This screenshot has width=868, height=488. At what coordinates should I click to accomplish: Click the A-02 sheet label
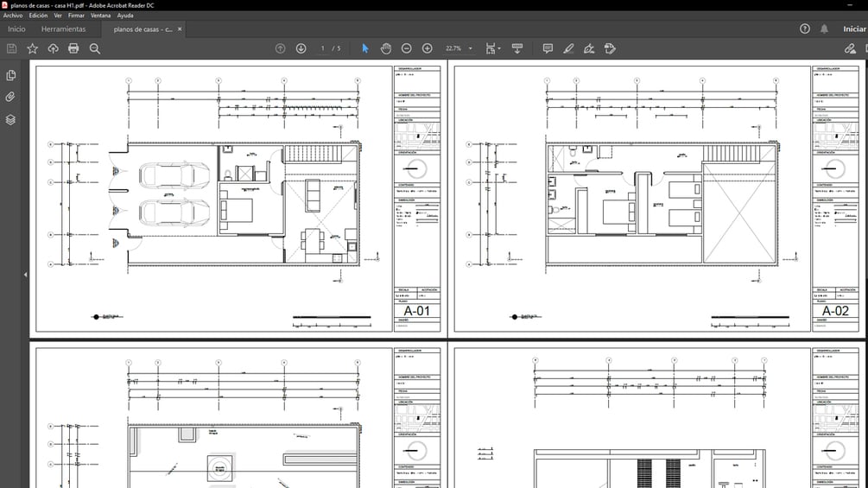[x=835, y=311]
